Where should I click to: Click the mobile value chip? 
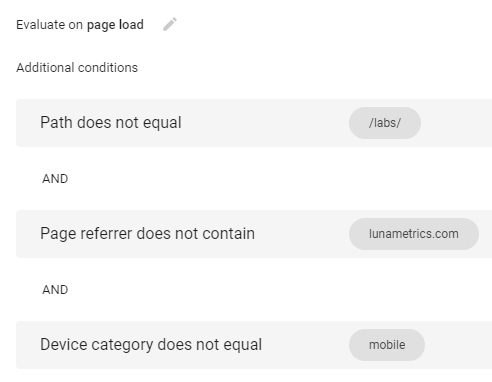click(387, 345)
